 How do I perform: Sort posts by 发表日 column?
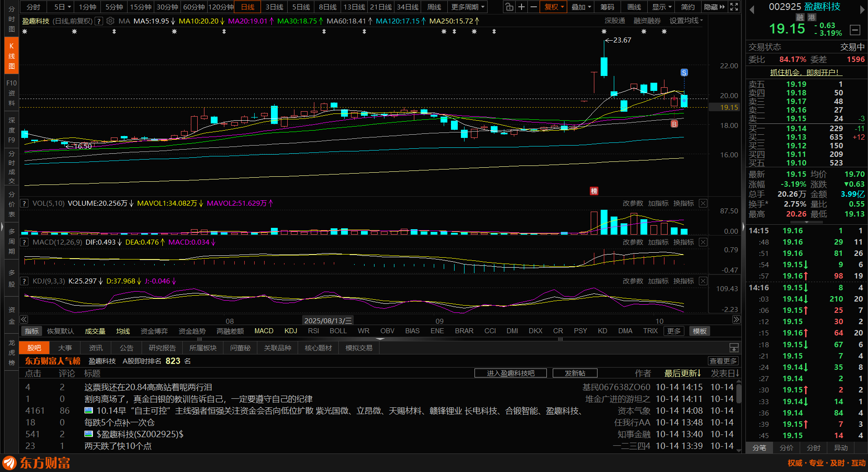[x=725, y=373]
